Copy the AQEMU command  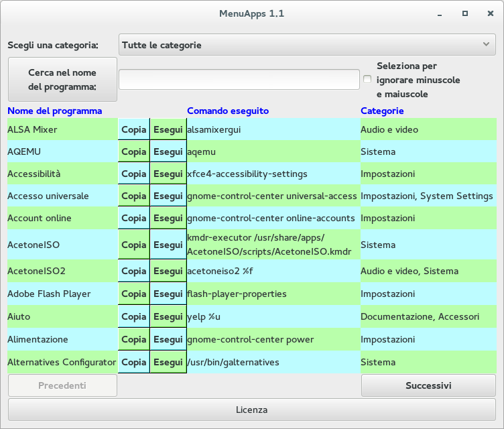(x=133, y=151)
